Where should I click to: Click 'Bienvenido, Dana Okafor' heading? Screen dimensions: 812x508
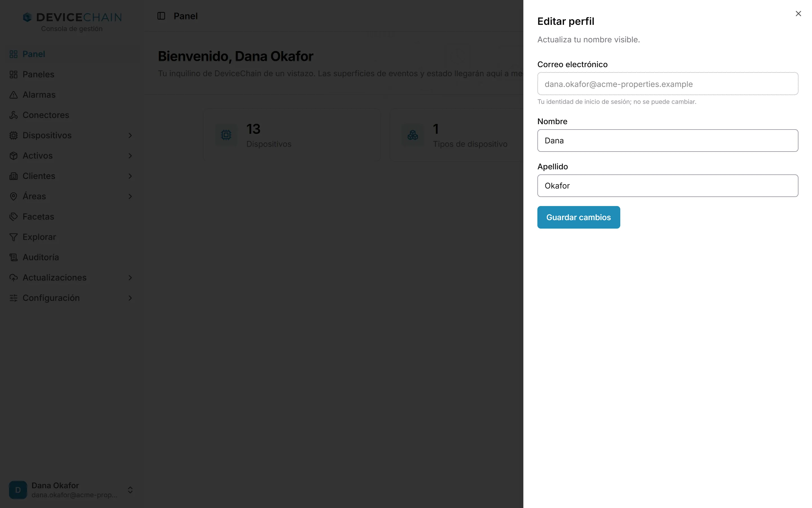235,56
